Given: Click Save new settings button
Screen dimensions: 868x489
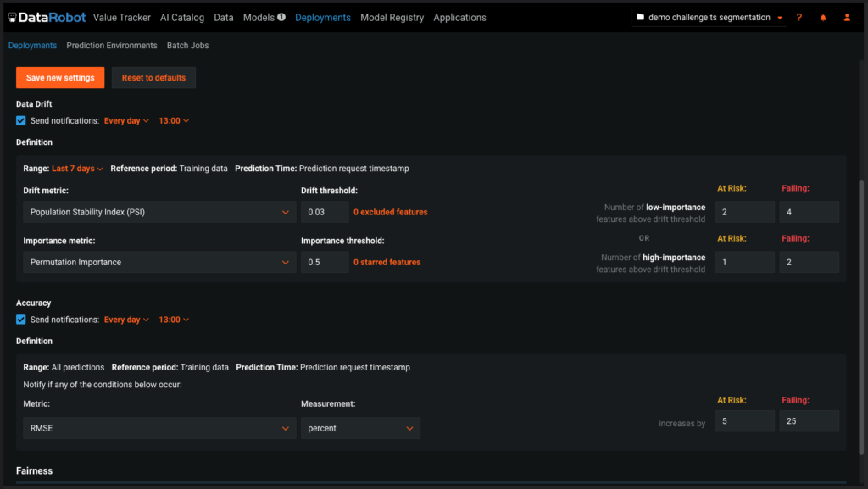Looking at the screenshot, I should [x=60, y=78].
